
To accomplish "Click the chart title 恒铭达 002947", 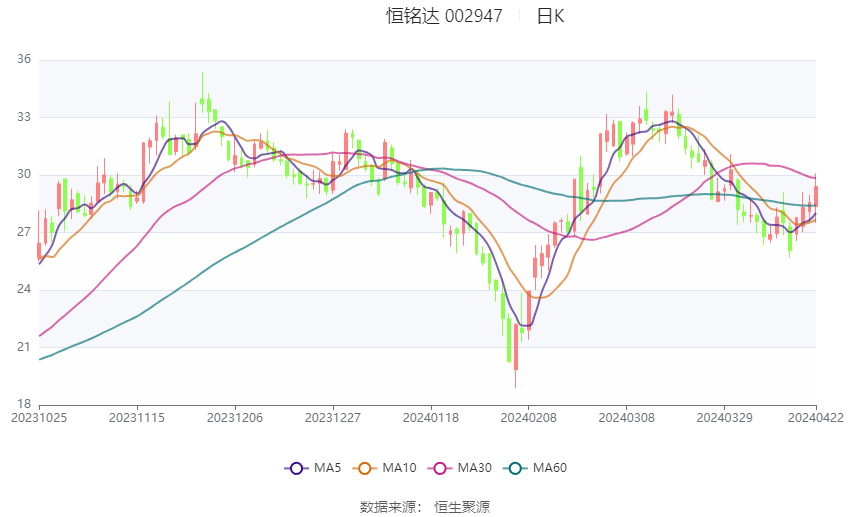I will [444, 16].
